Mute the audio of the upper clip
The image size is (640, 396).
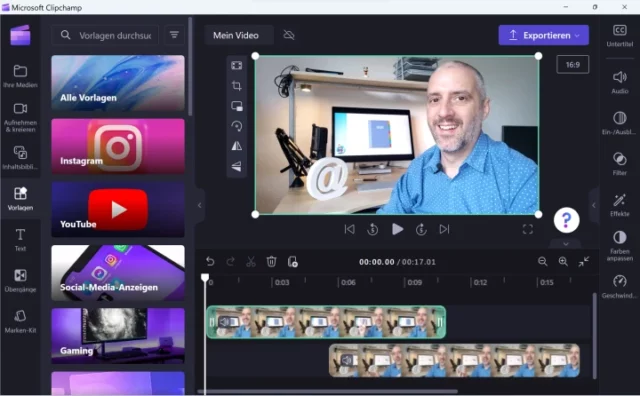pyautogui.click(x=224, y=322)
